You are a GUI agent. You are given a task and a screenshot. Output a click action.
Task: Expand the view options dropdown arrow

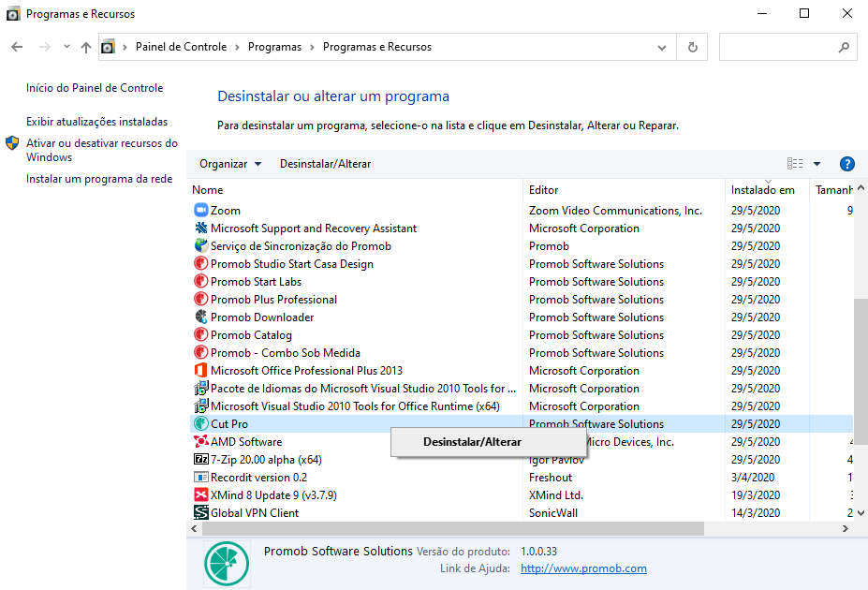click(x=817, y=164)
